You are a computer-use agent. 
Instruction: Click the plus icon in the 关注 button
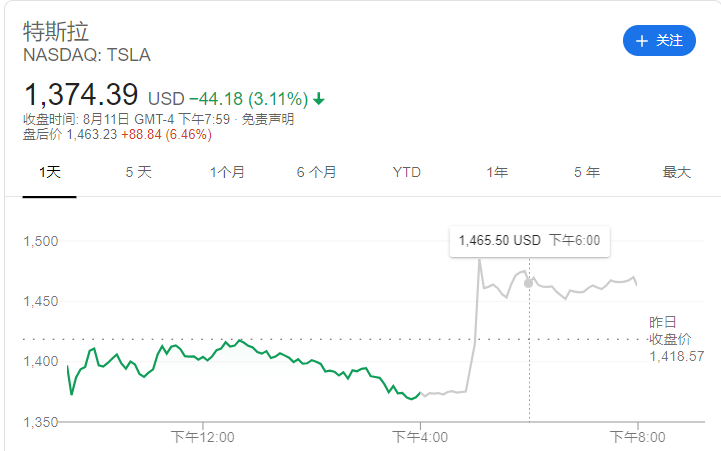641,41
